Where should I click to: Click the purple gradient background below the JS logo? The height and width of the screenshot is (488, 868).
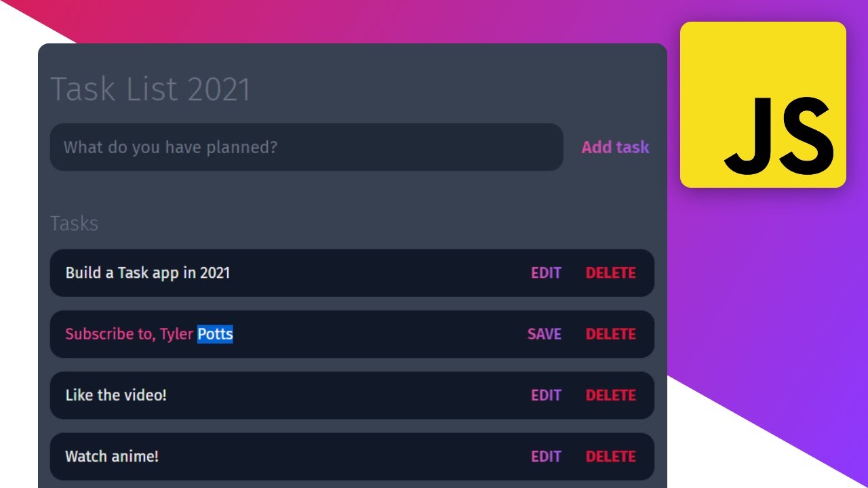(x=766, y=271)
